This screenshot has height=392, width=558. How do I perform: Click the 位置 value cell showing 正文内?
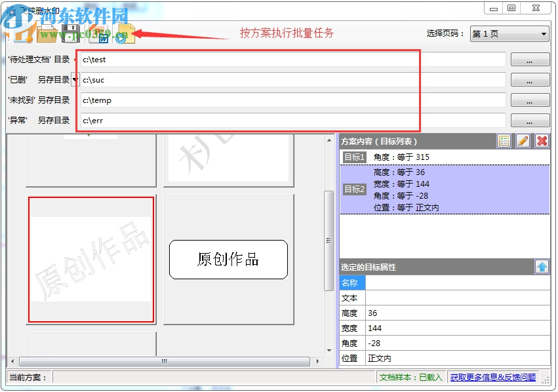[x=458, y=358]
